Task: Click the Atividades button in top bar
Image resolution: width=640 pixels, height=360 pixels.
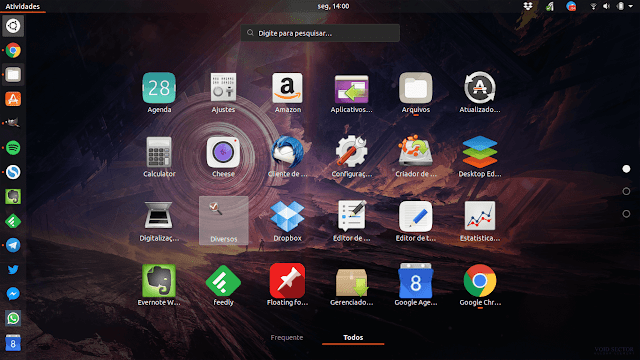Action: tap(22, 6)
